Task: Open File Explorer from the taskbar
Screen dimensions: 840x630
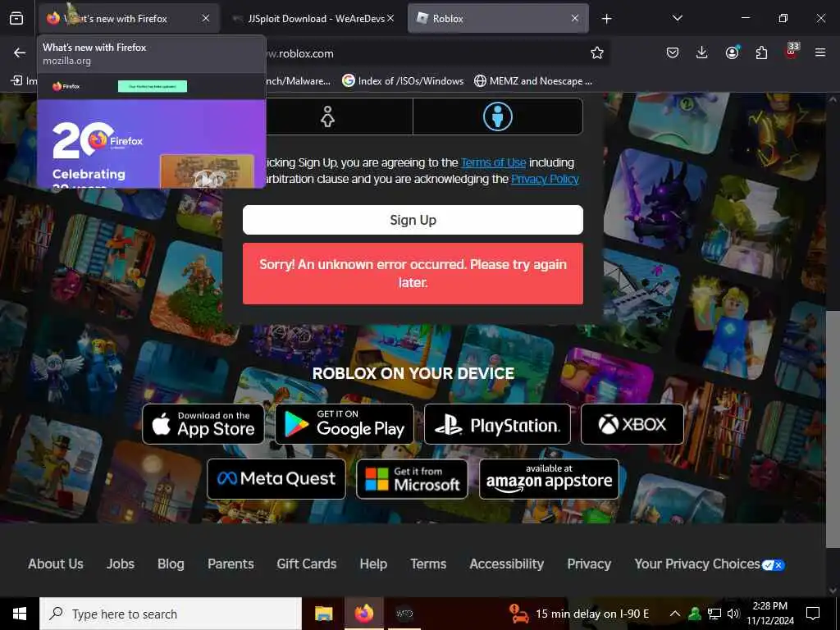Action: point(323,614)
